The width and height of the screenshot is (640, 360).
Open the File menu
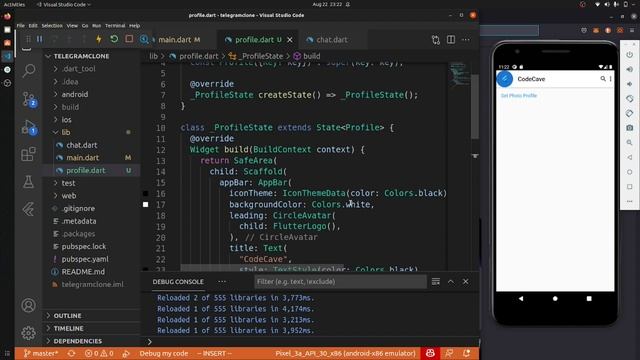click(x=20, y=25)
